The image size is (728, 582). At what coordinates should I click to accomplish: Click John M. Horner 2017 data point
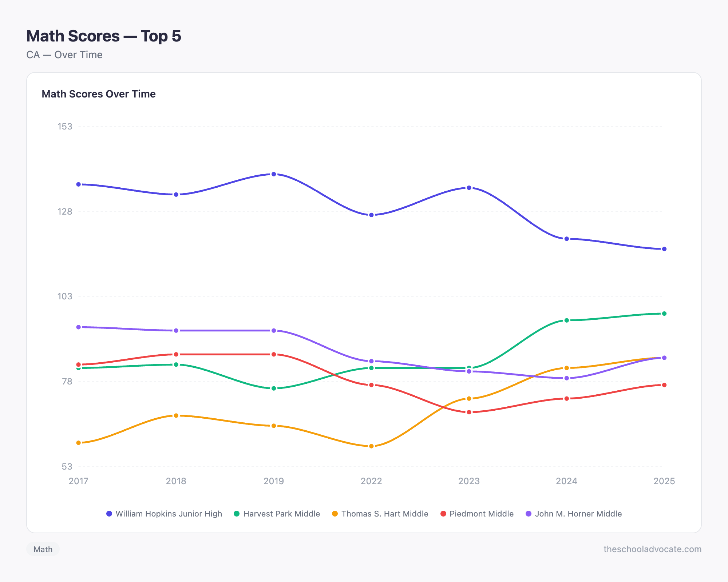tap(79, 327)
